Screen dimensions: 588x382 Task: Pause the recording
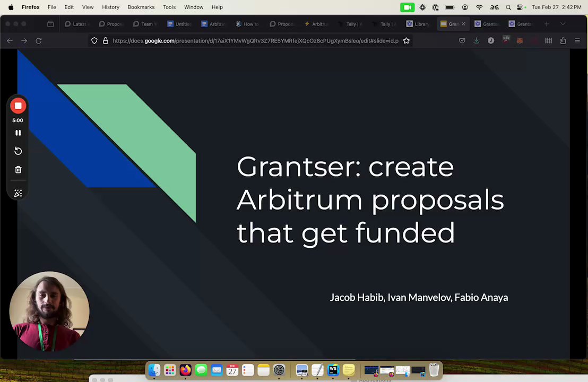(x=18, y=133)
